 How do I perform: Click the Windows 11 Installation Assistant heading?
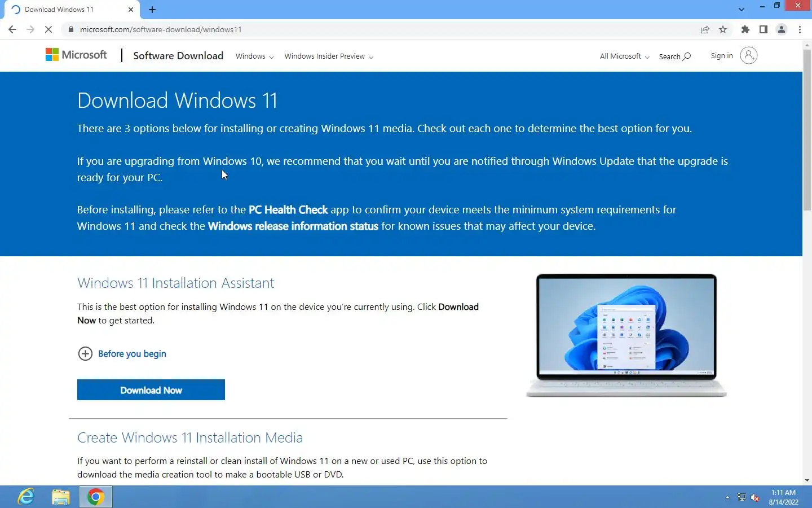tap(175, 283)
